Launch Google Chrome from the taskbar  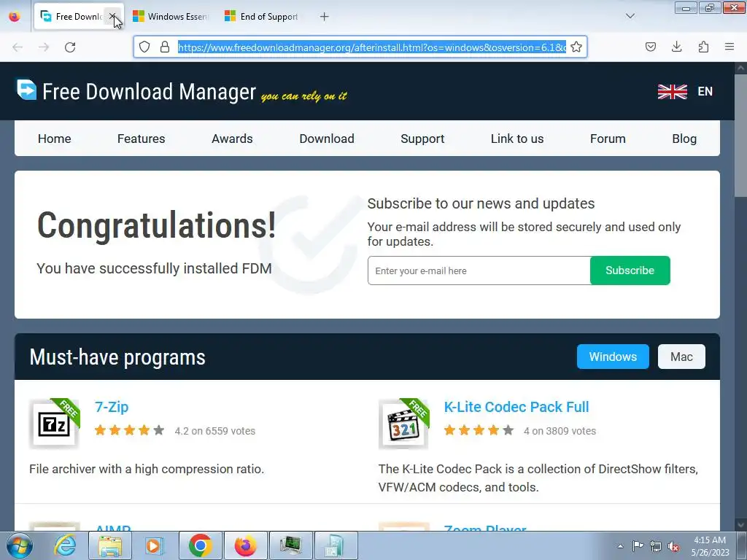[x=201, y=545]
